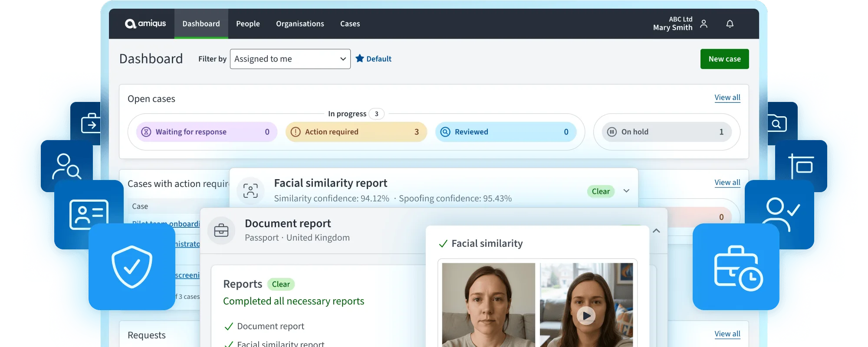Click the crop frame tile icon

(x=801, y=166)
